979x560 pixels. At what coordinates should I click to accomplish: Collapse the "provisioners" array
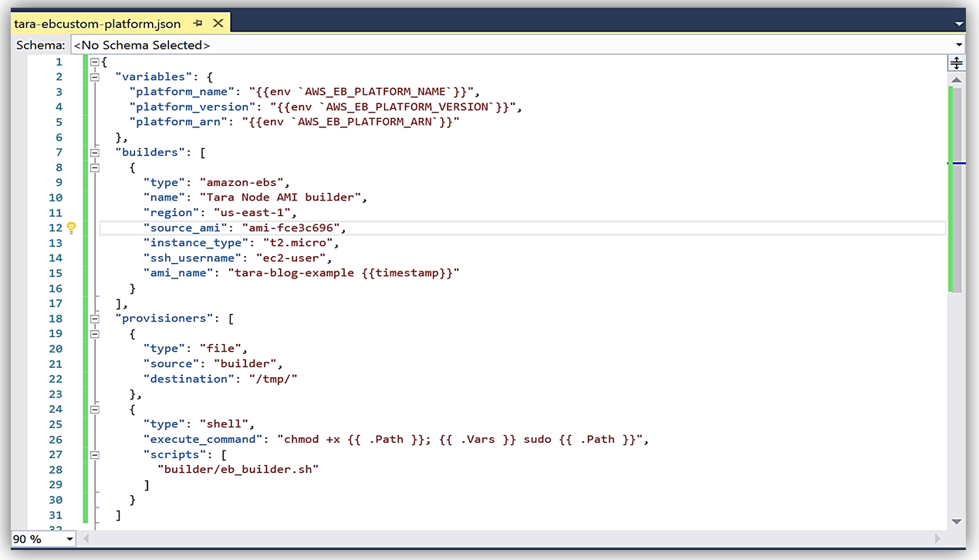point(95,318)
